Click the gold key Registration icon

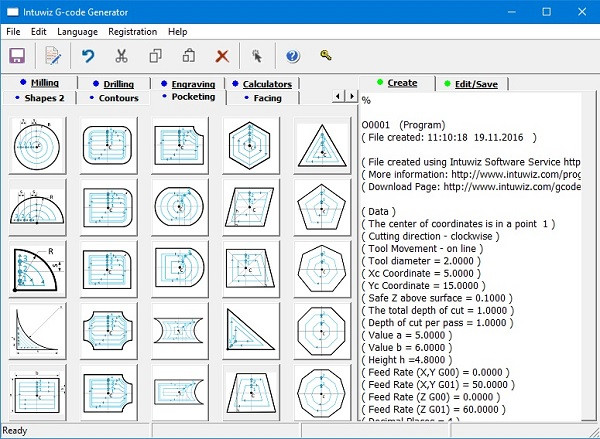(326, 55)
